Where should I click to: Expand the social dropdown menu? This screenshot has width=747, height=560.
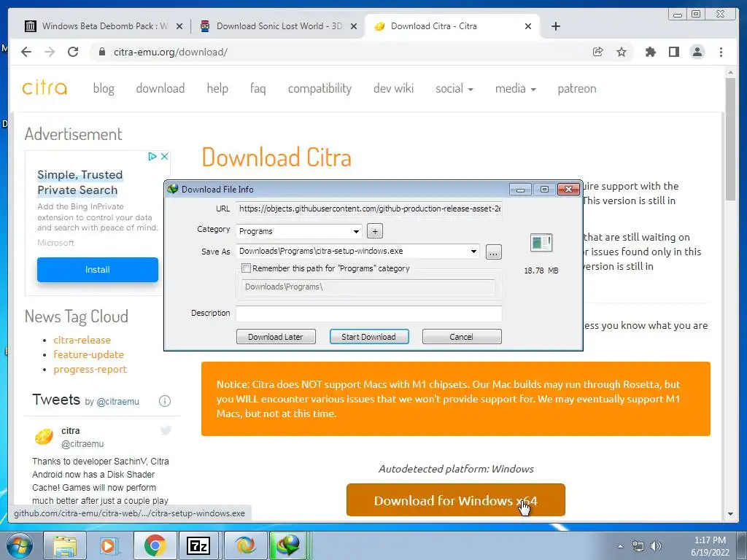click(454, 88)
